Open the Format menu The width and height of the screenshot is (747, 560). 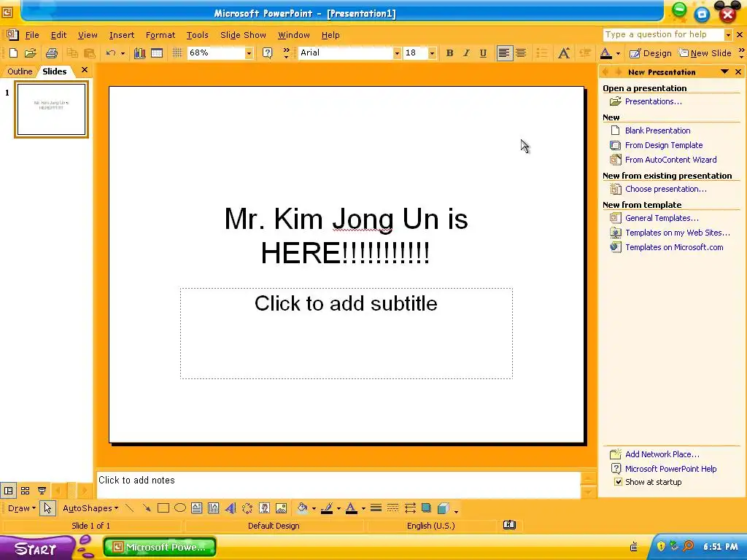click(x=160, y=35)
